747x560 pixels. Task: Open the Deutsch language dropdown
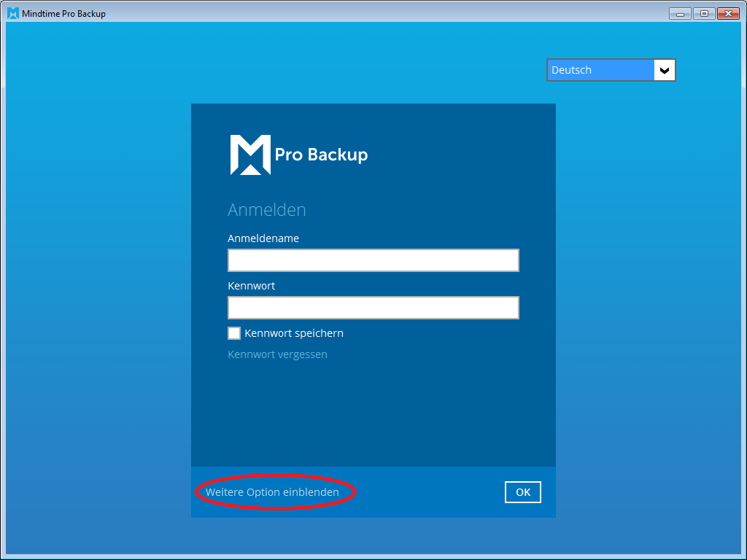[611, 70]
